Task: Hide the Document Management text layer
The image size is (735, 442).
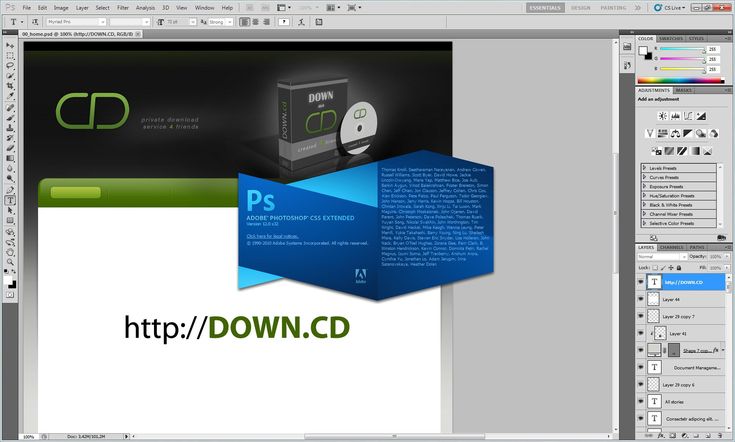Action: tap(640, 367)
